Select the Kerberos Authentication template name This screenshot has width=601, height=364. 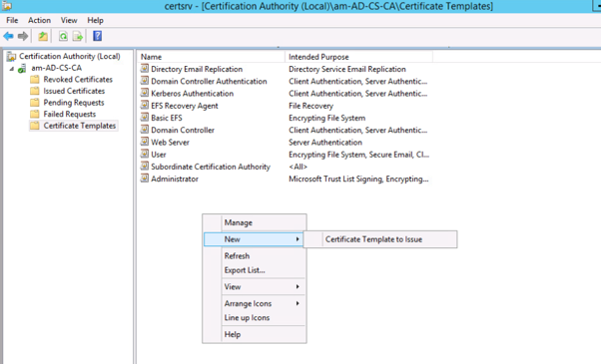[192, 94]
